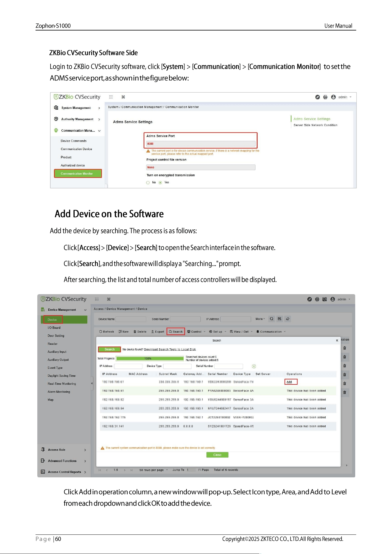Screen dimensions: 392x554
Task: Expand Access Rule sidebar section
Action: point(85,450)
